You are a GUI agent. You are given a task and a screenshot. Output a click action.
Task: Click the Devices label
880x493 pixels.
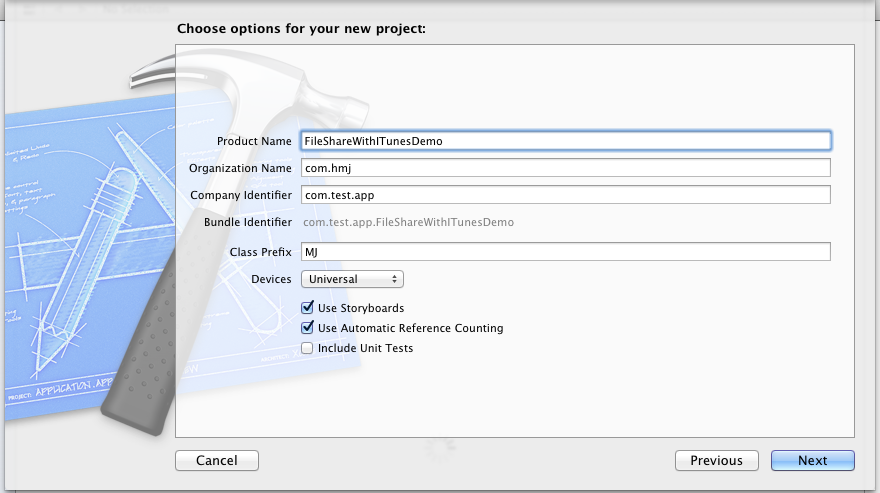(x=271, y=279)
